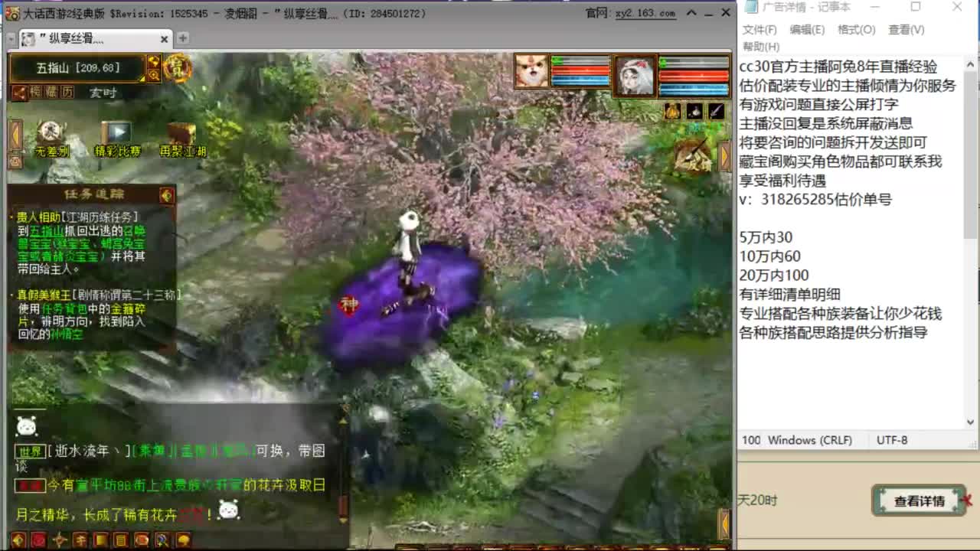Open the 反馈 feedback brush icon
This screenshot has width=980, height=551.
tap(695, 155)
